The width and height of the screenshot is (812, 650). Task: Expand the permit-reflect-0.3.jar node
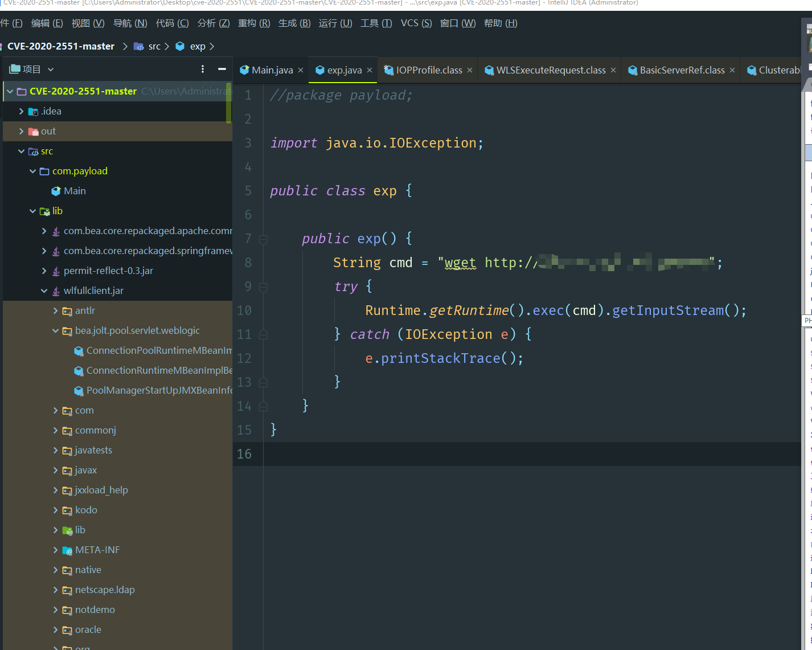pos(44,271)
